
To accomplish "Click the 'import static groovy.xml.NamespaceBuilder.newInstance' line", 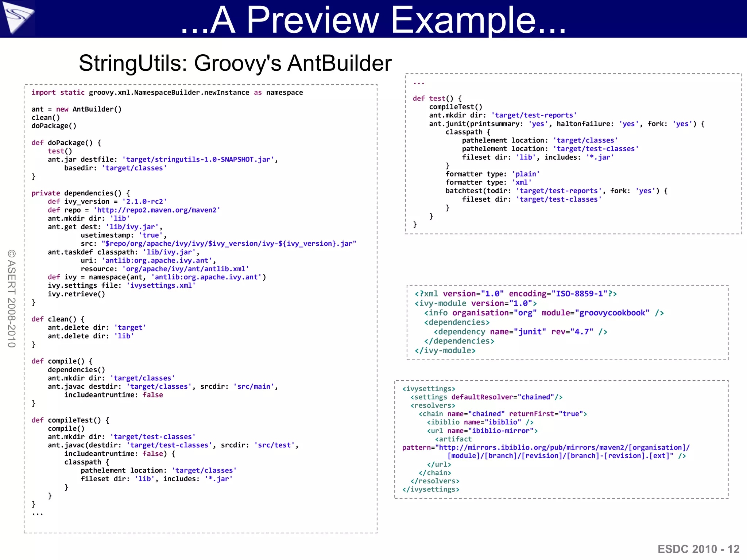I will coord(167,93).
